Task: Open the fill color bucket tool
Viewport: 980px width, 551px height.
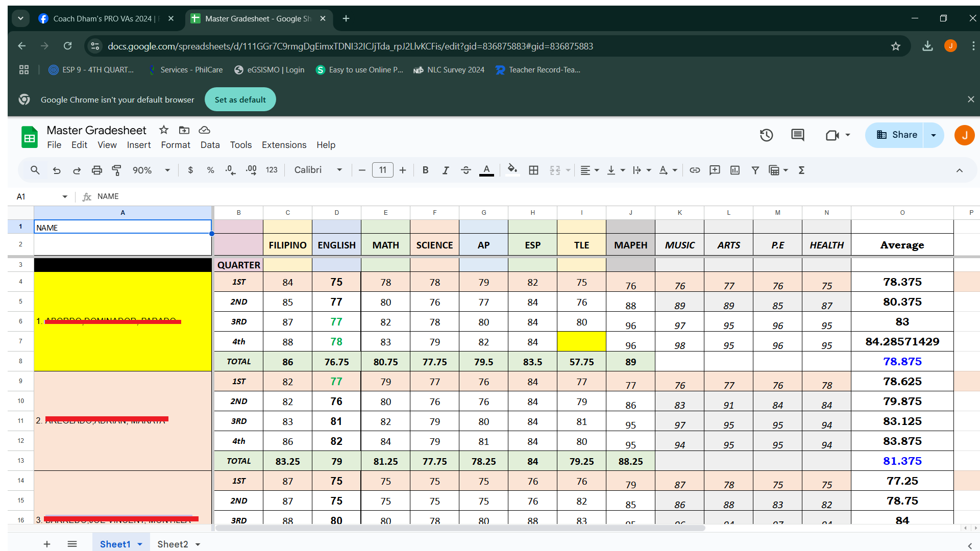Action: pos(512,169)
